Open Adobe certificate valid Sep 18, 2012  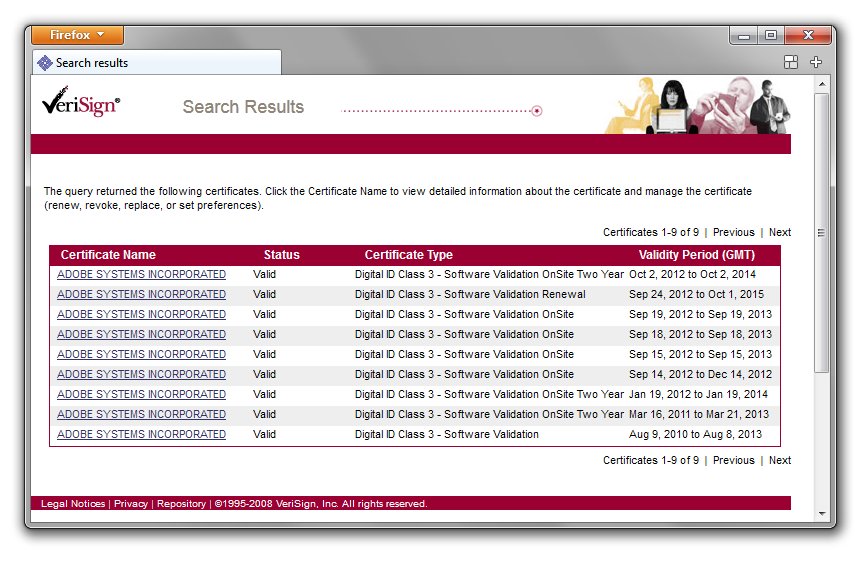pos(141,334)
